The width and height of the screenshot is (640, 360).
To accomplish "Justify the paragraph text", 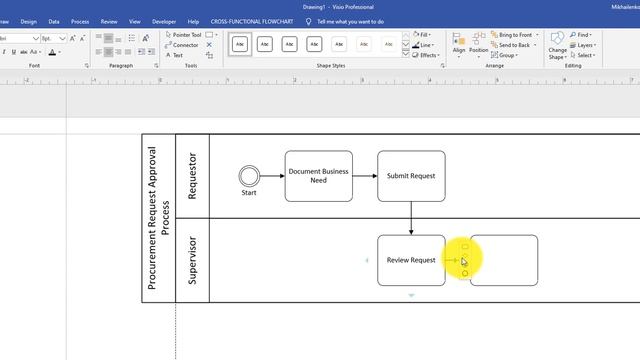I will coord(128,52).
